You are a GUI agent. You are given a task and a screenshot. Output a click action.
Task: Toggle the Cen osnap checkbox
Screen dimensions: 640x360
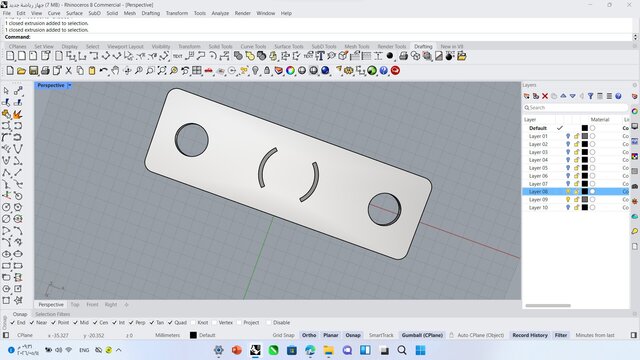click(x=95, y=322)
